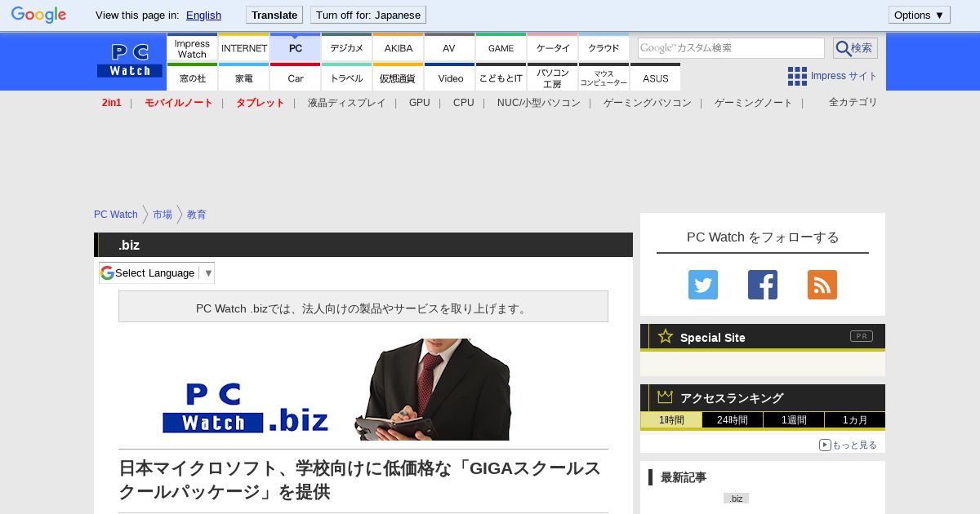
Task: Go to the 2in1 category
Action: tap(112, 103)
